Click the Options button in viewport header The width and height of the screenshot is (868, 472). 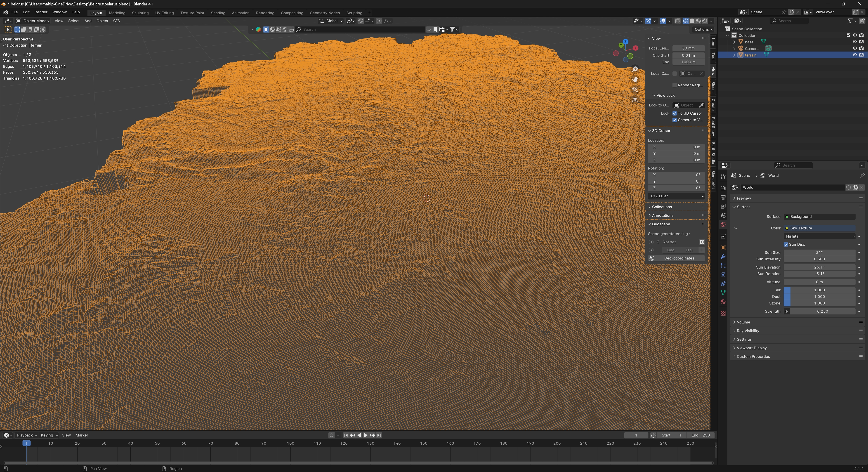pyautogui.click(x=704, y=29)
